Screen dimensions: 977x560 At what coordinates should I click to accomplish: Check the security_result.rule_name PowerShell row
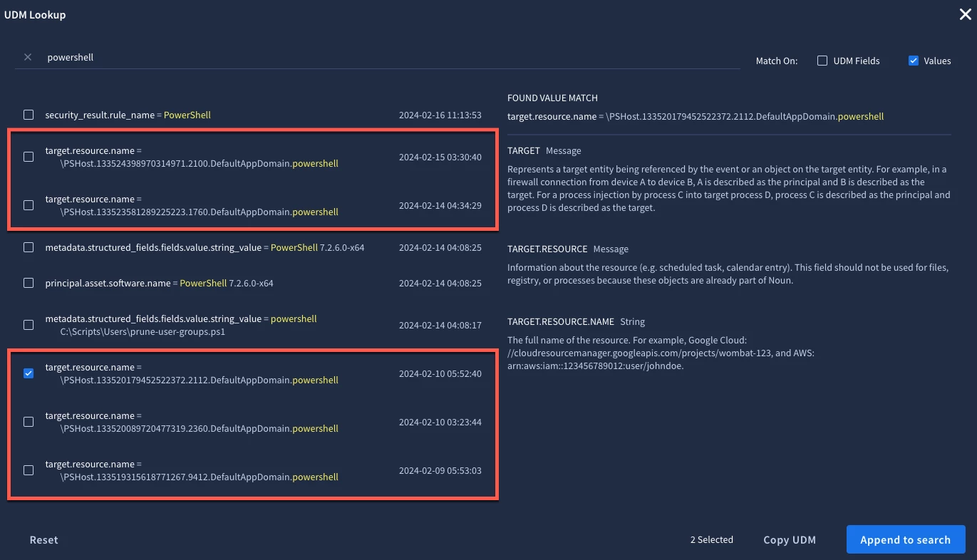click(x=29, y=115)
